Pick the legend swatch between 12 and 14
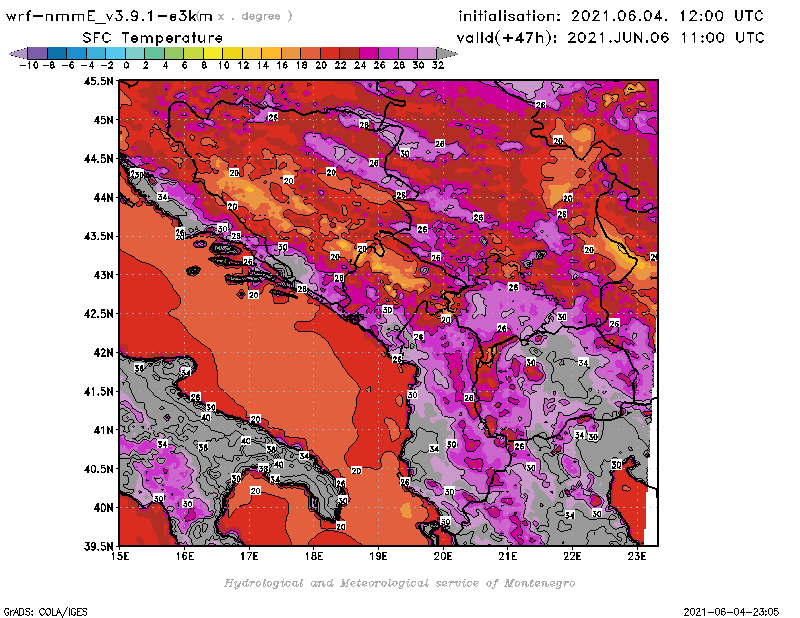The width and height of the screenshot is (800, 618). click(x=252, y=53)
